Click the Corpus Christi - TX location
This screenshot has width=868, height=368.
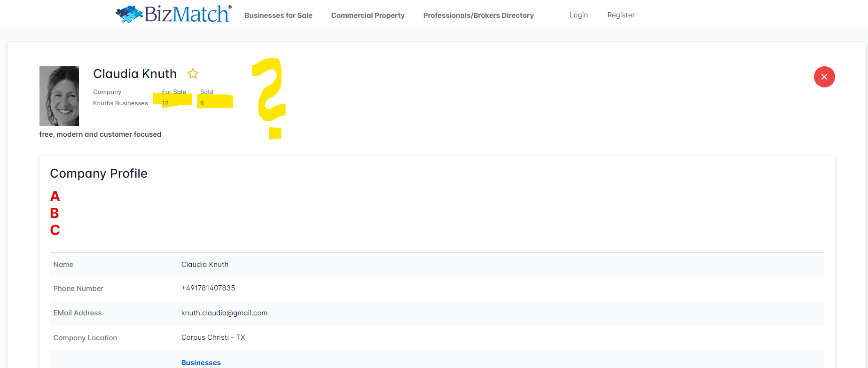pyautogui.click(x=213, y=337)
